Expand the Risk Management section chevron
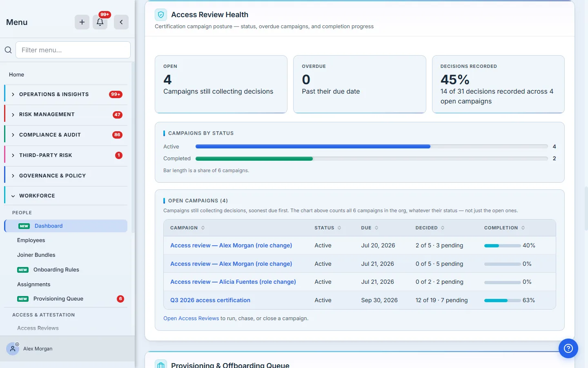The height and width of the screenshot is (368, 588). coord(13,114)
